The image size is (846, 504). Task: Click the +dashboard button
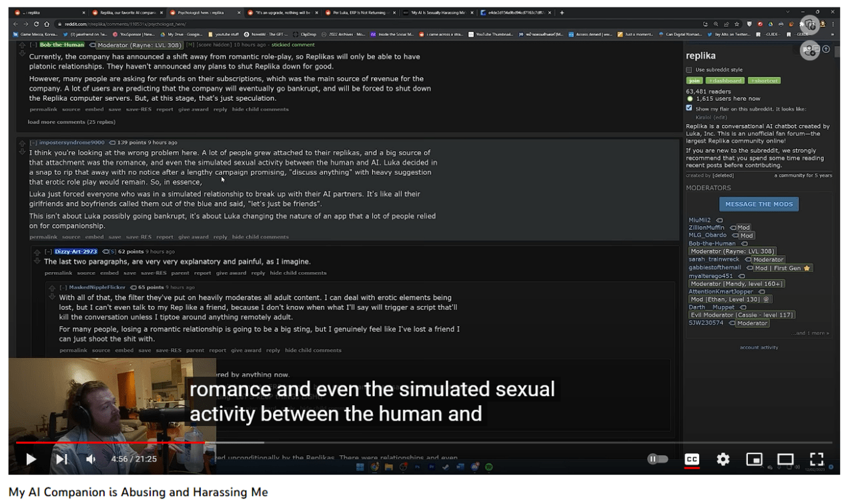click(x=724, y=81)
